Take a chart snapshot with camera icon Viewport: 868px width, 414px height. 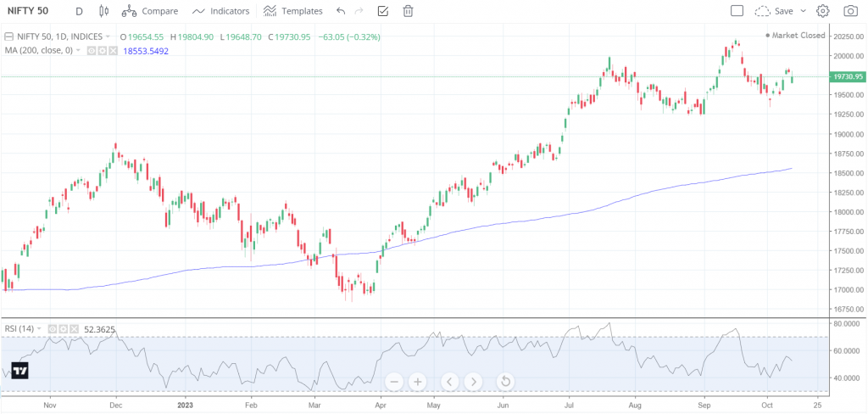click(x=850, y=10)
